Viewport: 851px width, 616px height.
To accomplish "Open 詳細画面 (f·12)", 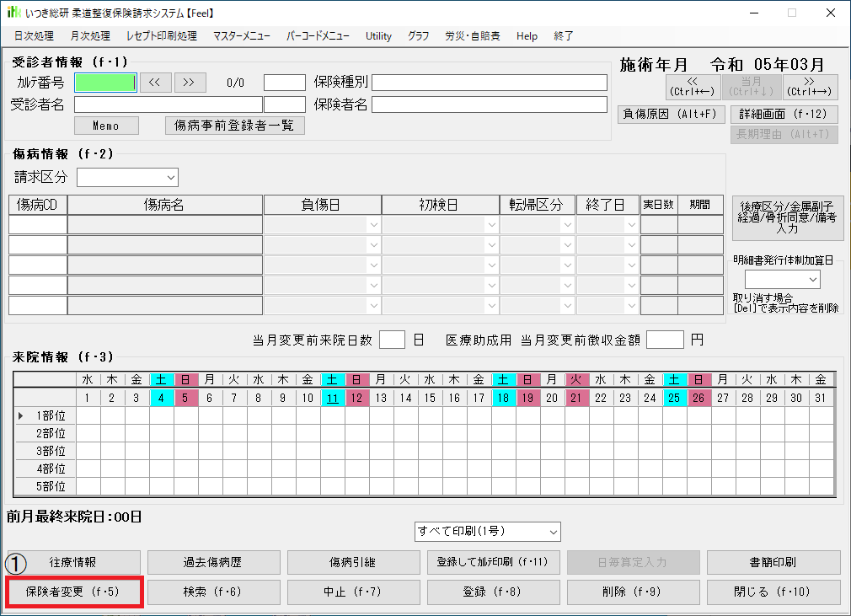I will click(x=784, y=114).
